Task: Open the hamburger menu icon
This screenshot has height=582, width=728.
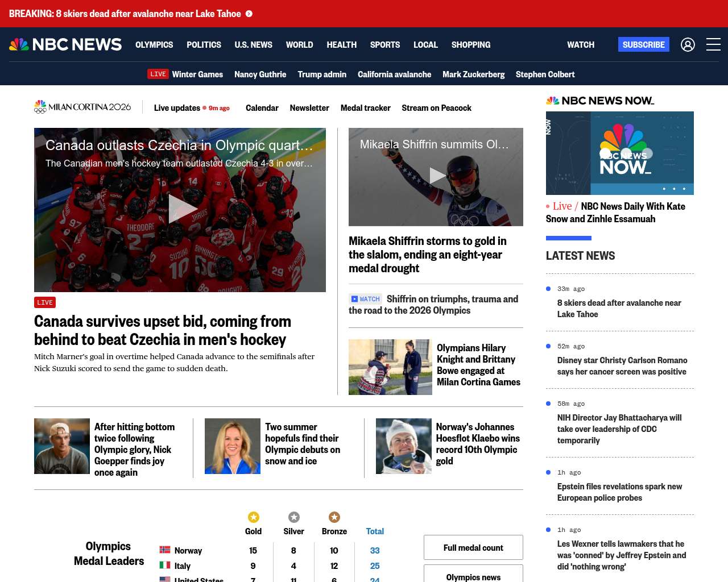Action: tap(713, 44)
